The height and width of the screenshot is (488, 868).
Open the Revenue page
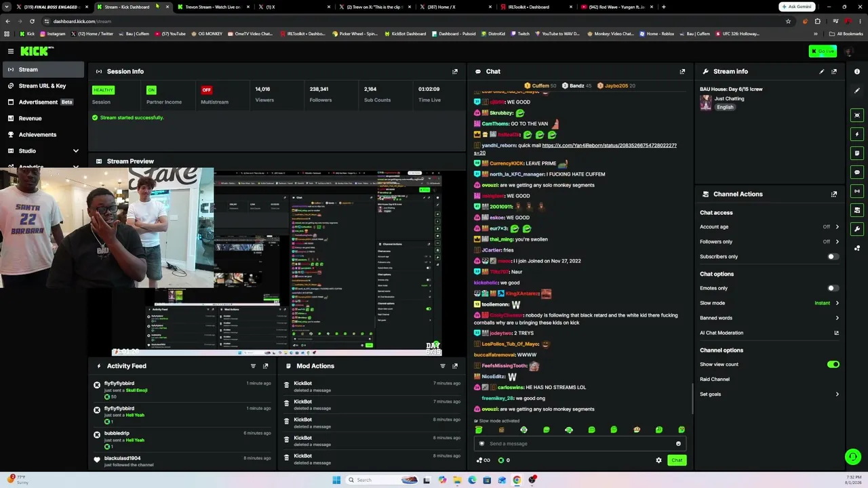click(43, 119)
